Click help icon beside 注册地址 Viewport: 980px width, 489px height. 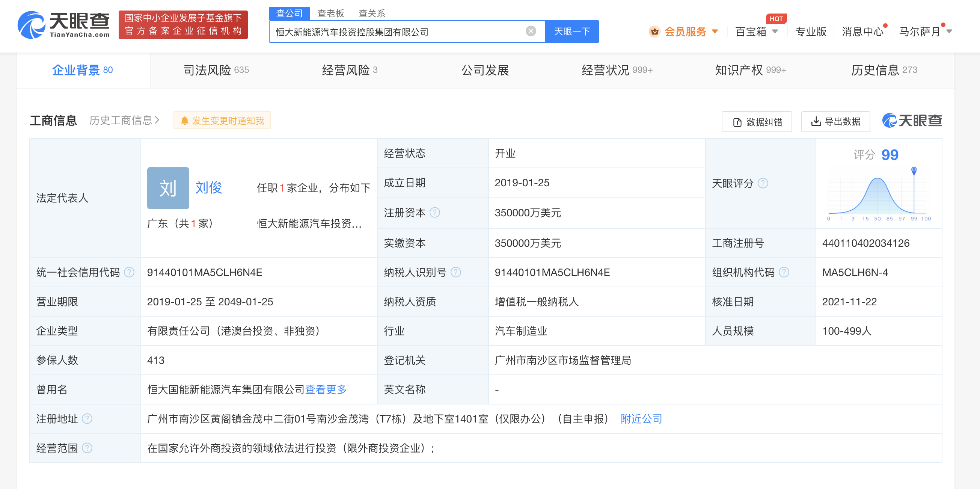pyautogui.click(x=87, y=419)
